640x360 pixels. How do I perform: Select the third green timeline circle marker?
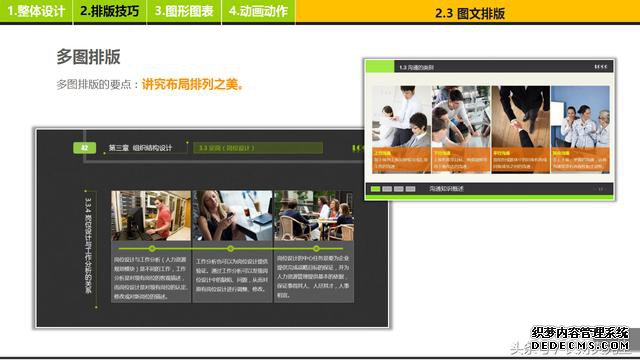(316, 249)
